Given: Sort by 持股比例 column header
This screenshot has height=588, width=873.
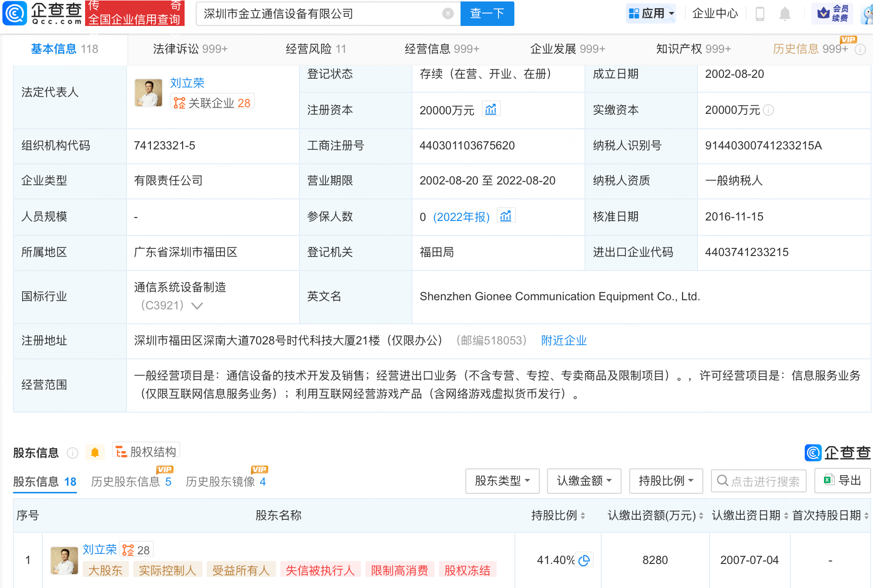Looking at the screenshot, I should tap(558, 515).
